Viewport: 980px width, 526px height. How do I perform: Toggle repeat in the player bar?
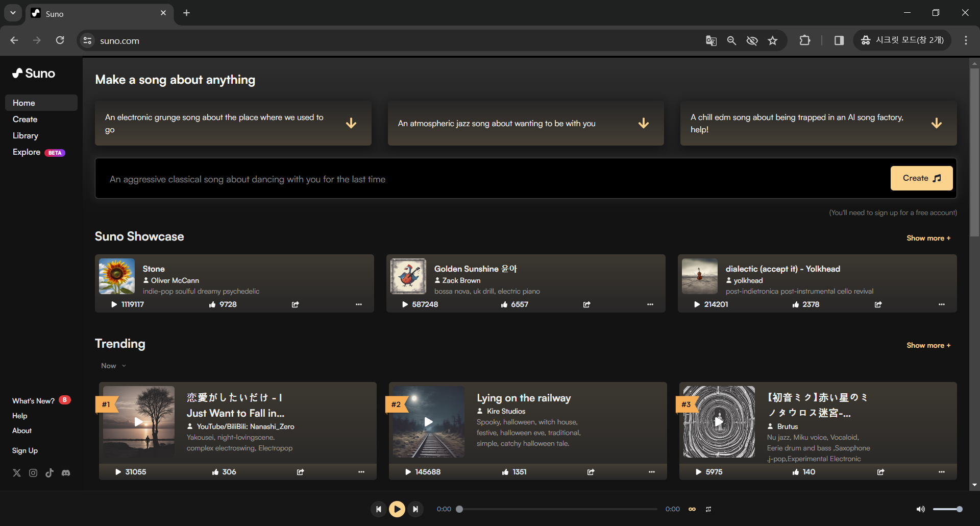(x=708, y=509)
